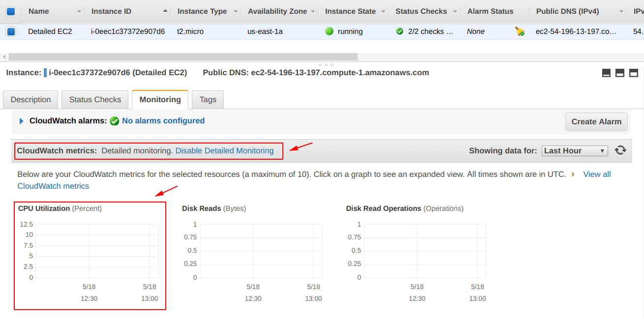
Task: Minimize the details pane with the smallest-panel layout icon
Action: [x=606, y=73]
